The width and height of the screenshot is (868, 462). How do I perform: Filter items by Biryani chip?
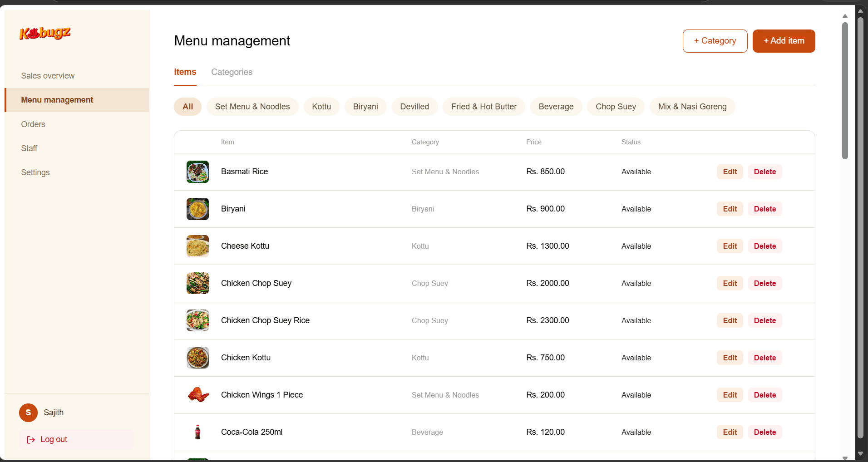(x=365, y=107)
